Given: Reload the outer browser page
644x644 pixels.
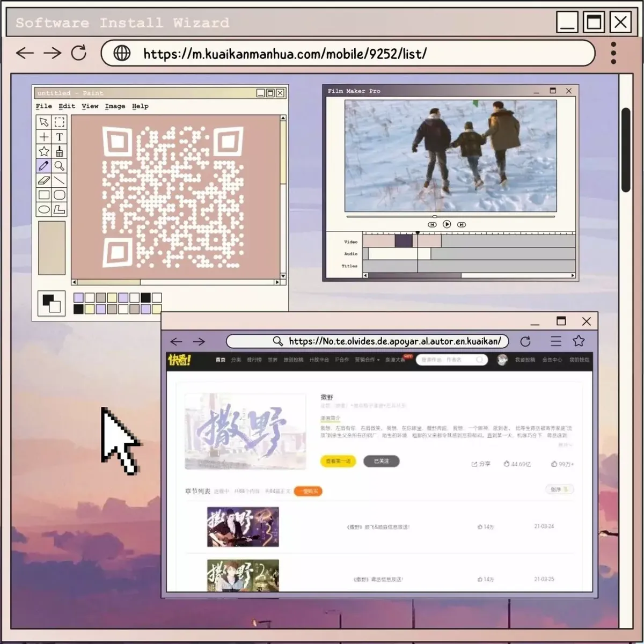Looking at the screenshot, I should (79, 53).
